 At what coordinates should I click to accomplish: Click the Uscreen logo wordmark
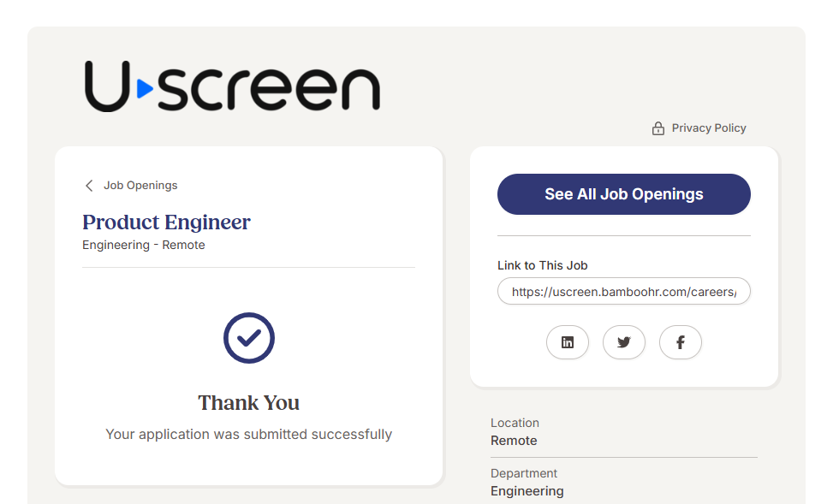tap(232, 86)
